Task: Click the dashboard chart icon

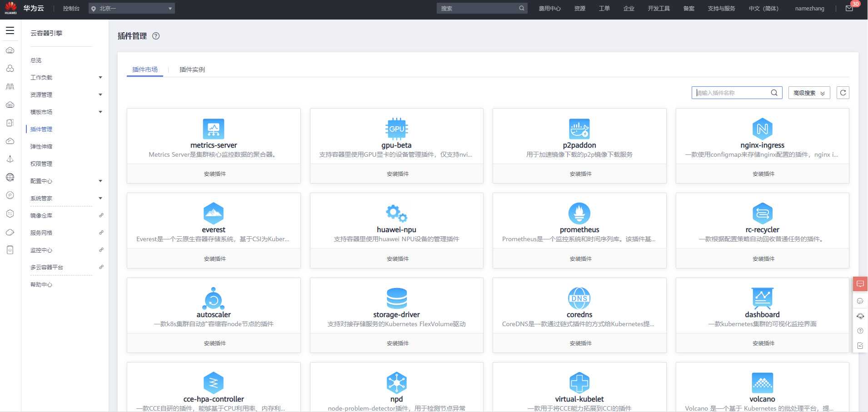Action: click(763, 298)
